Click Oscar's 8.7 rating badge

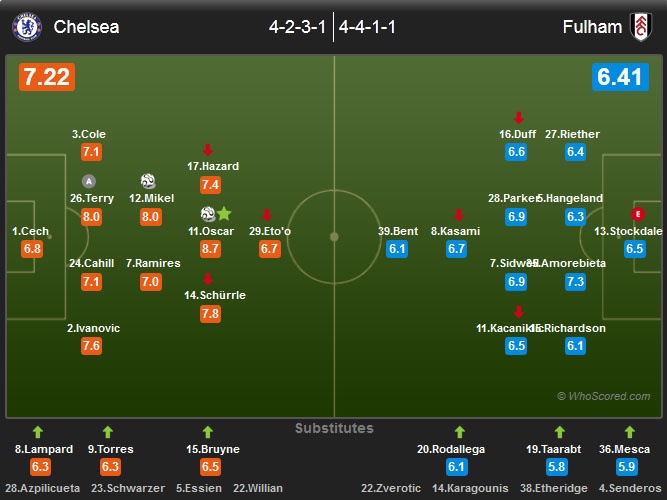coord(210,249)
